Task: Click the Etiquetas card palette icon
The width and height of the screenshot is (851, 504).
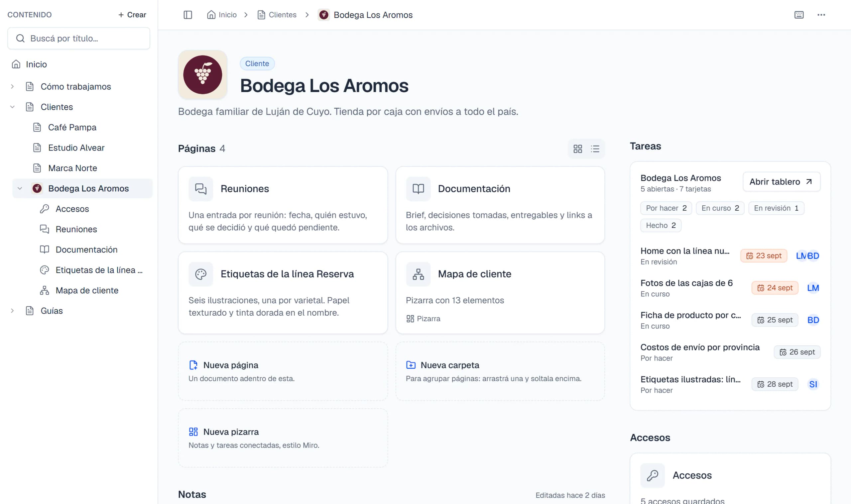Action: (201, 274)
